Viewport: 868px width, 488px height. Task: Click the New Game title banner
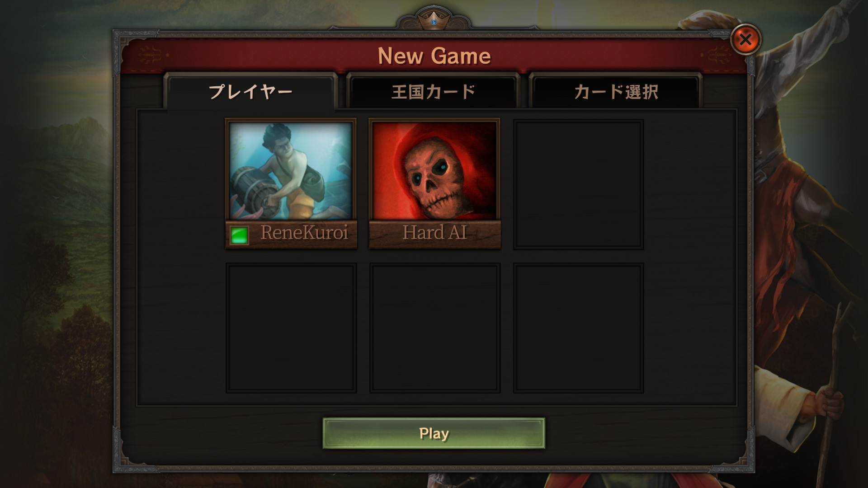(434, 56)
